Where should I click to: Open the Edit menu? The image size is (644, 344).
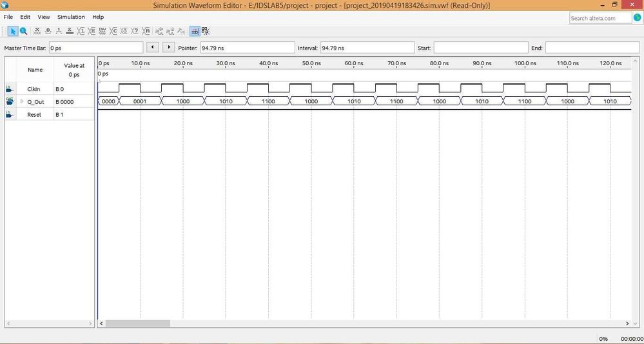26,17
